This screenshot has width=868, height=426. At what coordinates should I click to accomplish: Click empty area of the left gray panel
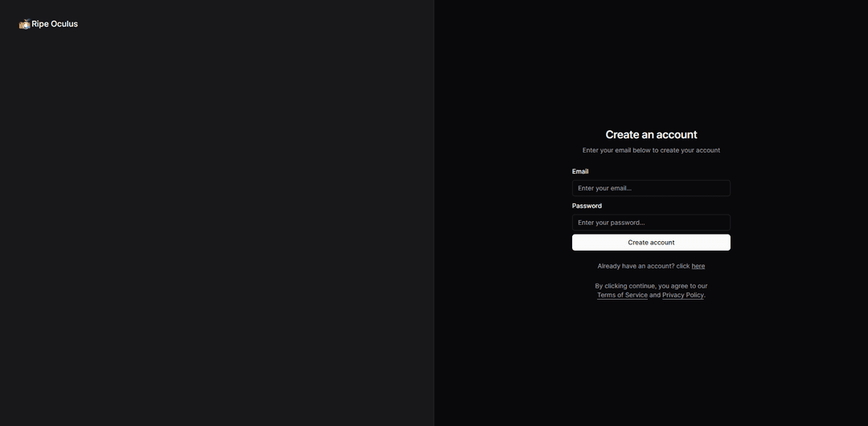tap(217, 225)
